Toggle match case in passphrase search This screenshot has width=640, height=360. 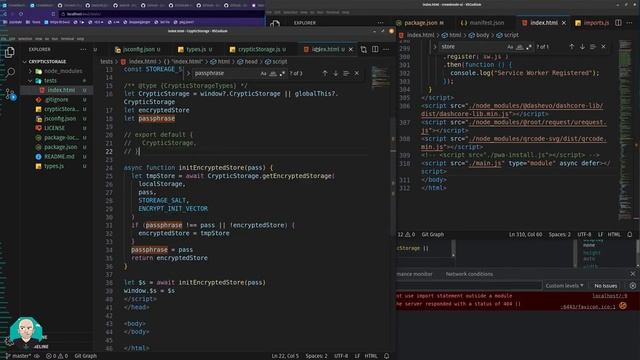click(263, 73)
